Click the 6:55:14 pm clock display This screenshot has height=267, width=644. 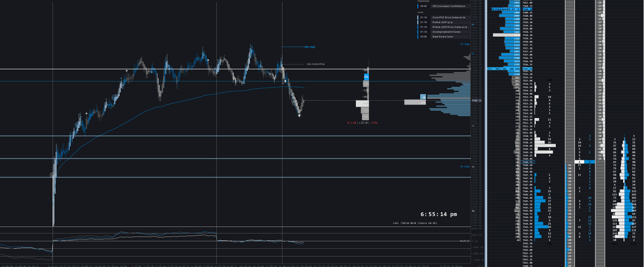point(438,214)
